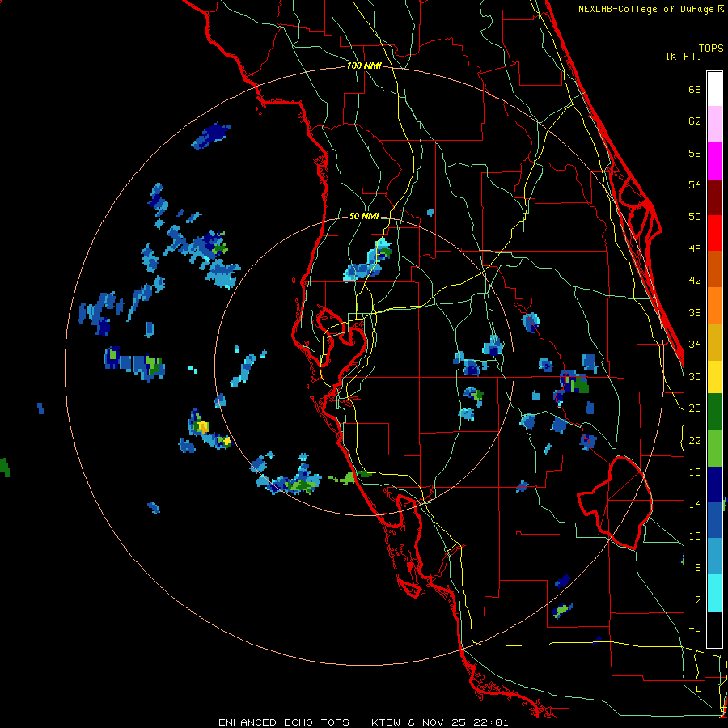Pick the medium blue legend swatch
728x728 pixels.
pos(714,520)
